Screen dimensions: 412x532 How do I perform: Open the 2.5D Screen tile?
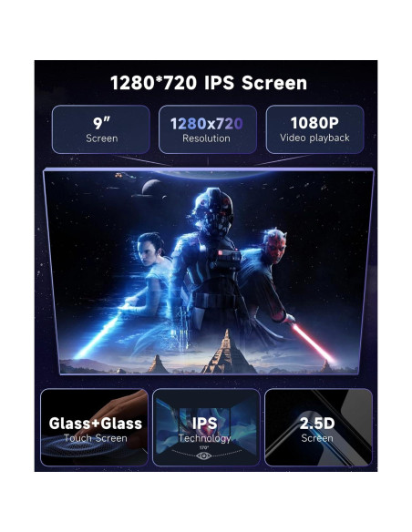coord(318,427)
